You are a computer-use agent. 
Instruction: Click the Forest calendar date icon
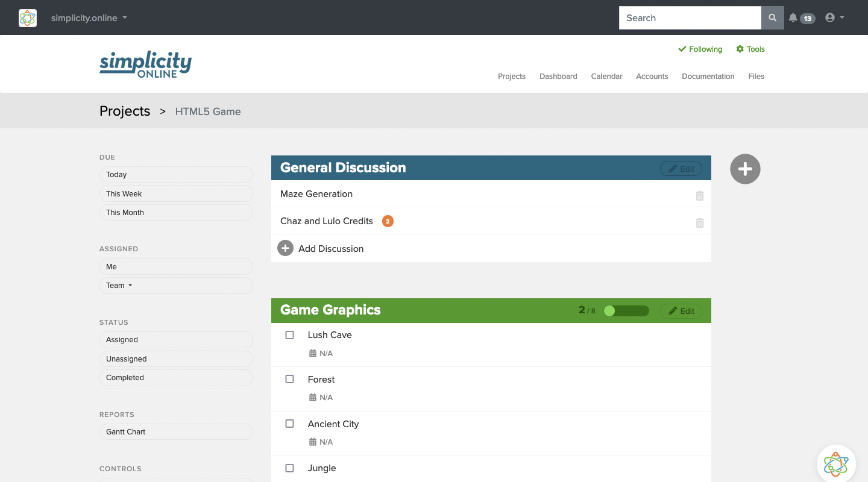pos(312,398)
